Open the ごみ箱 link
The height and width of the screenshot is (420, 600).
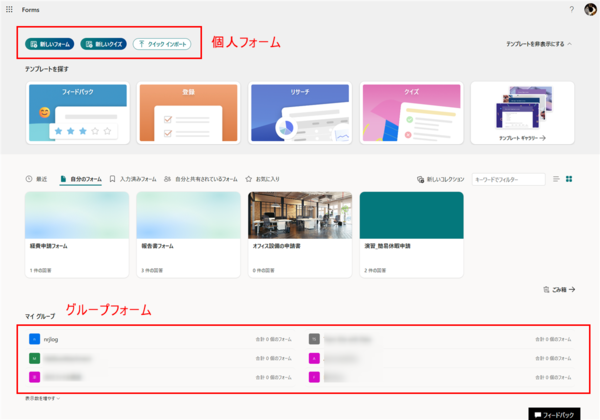click(559, 290)
